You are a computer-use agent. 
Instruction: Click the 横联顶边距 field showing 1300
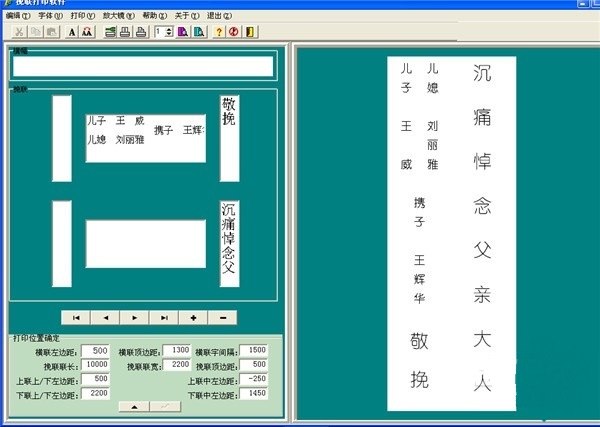pos(177,350)
